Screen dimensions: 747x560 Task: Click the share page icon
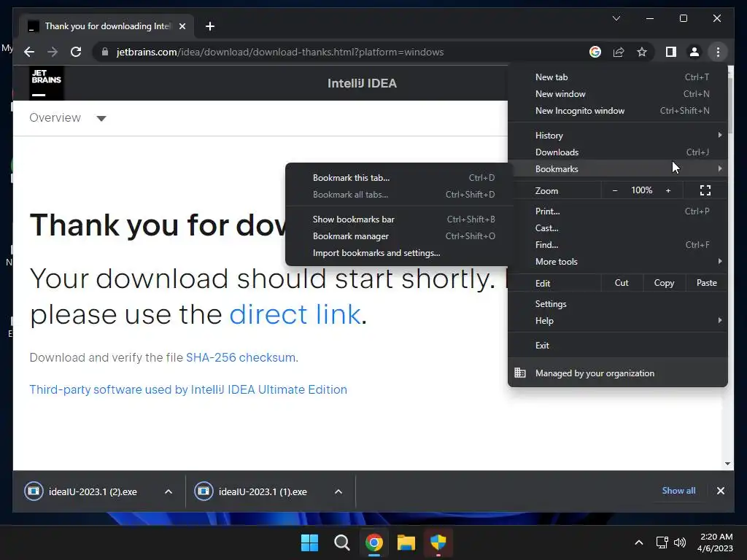pyautogui.click(x=619, y=52)
